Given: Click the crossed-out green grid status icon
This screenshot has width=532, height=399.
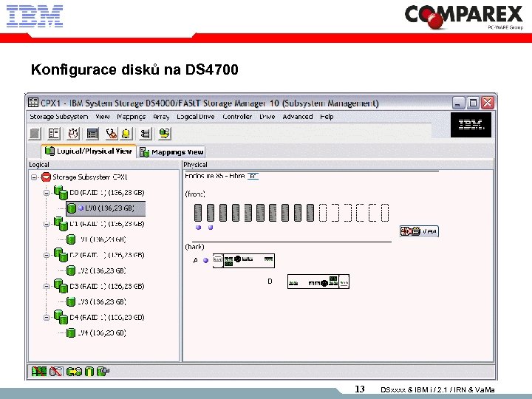Looking at the screenshot, I should [39, 372].
